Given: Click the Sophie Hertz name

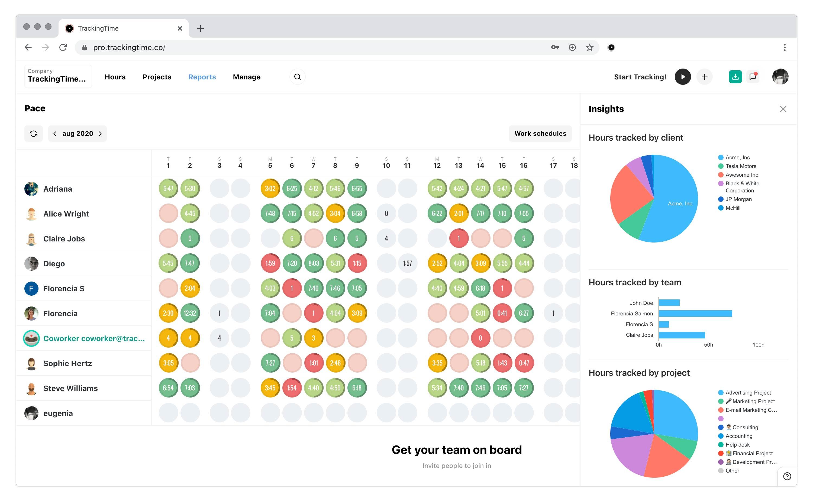Looking at the screenshot, I should [x=67, y=363].
